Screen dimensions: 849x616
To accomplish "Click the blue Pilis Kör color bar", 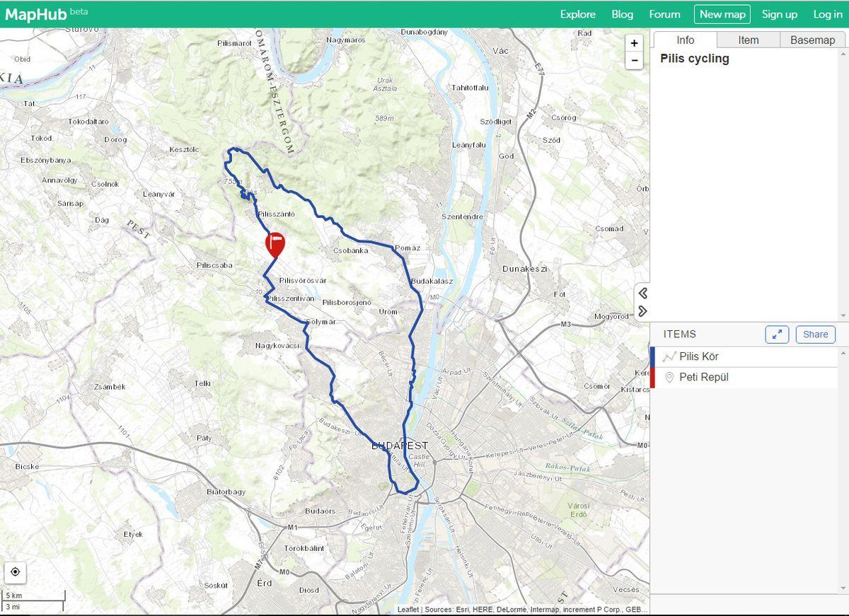I will (x=652, y=356).
